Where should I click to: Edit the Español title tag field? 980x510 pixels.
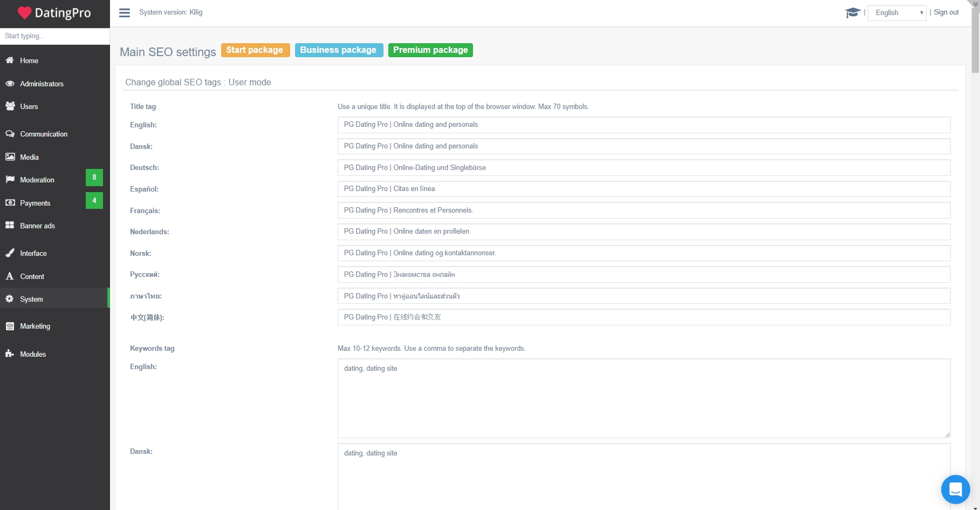pos(644,189)
